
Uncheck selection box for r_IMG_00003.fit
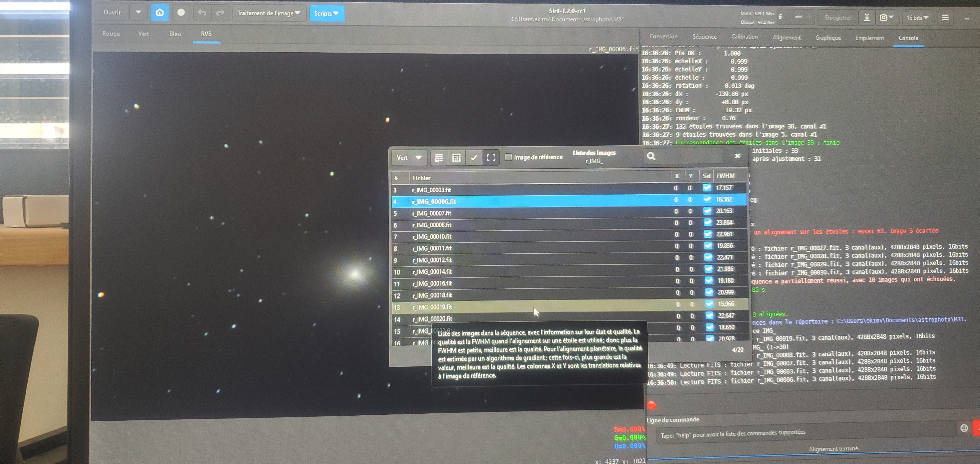(707, 188)
